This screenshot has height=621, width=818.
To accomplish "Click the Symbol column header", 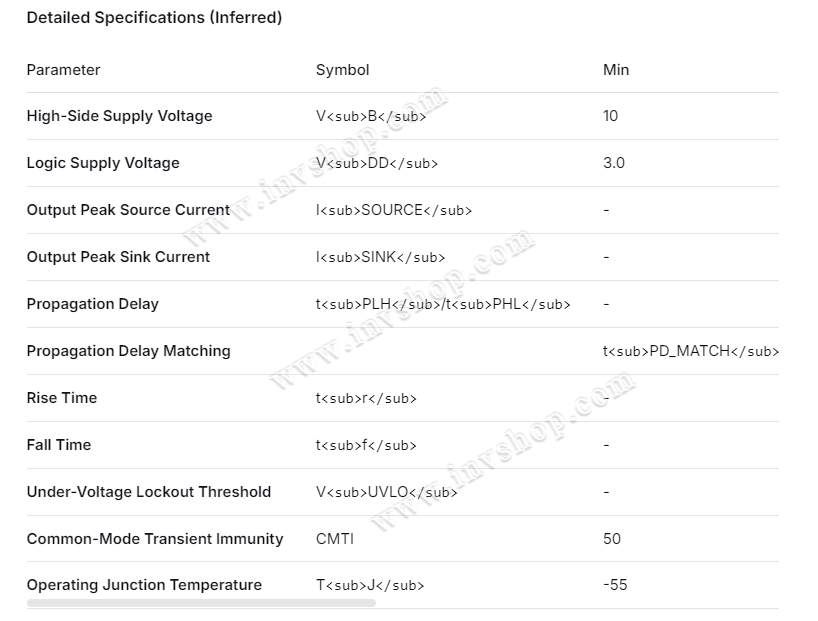I will point(342,70).
